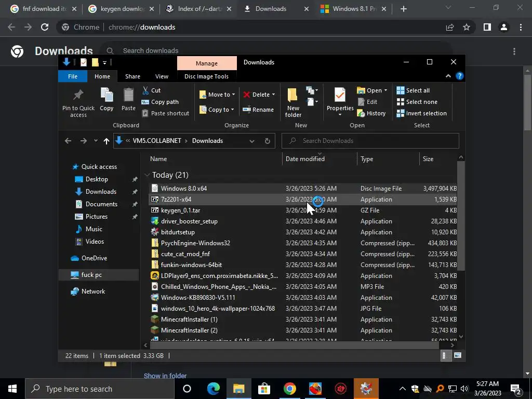Screen dimensions: 532x399
Task: Bookmark this page with star icon
Action: pyautogui.click(x=467, y=27)
